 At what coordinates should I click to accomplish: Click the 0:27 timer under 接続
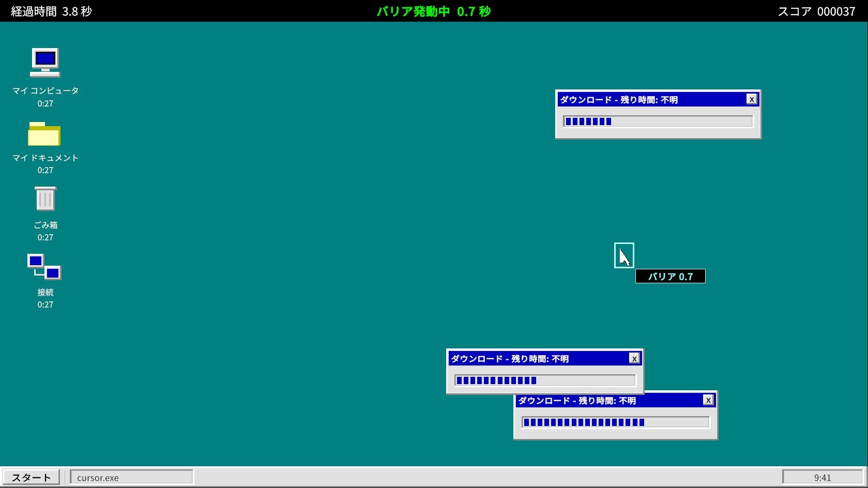coord(45,304)
